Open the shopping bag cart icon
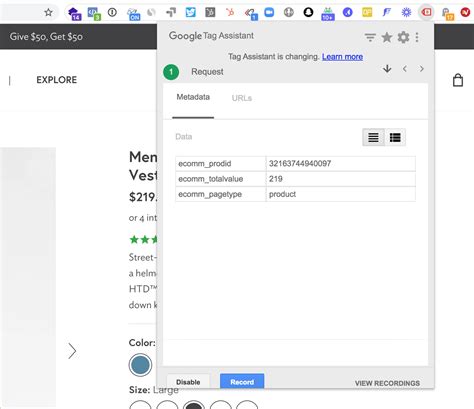 pos(458,80)
